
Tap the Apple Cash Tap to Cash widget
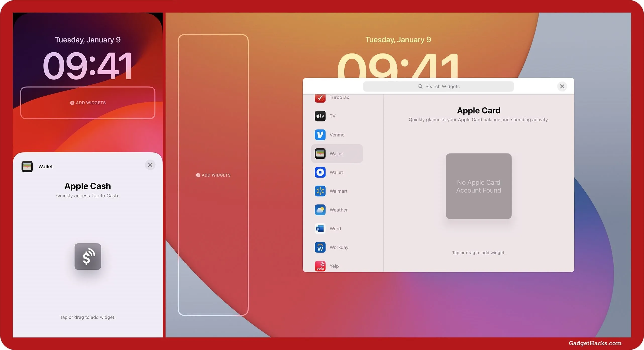pos(88,256)
